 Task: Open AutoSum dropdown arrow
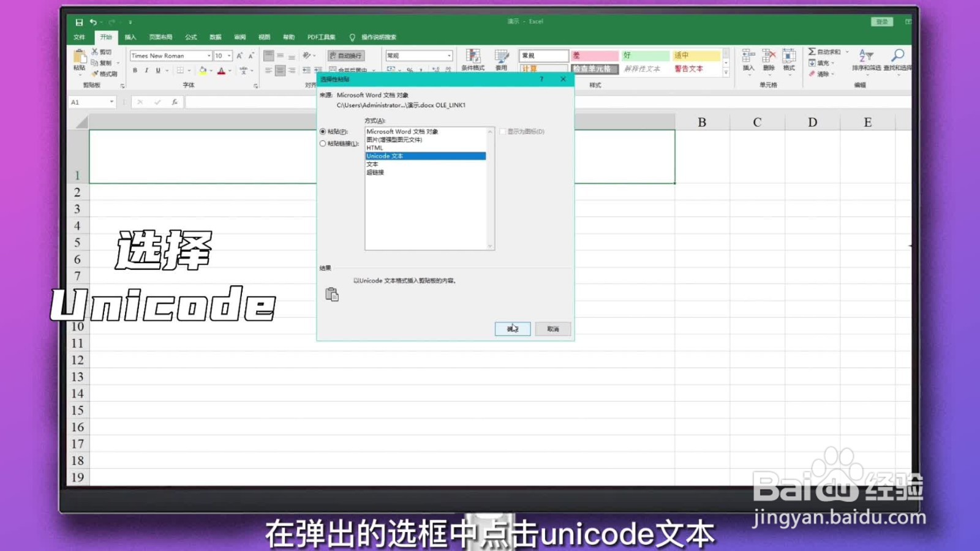pyautogui.click(x=847, y=52)
